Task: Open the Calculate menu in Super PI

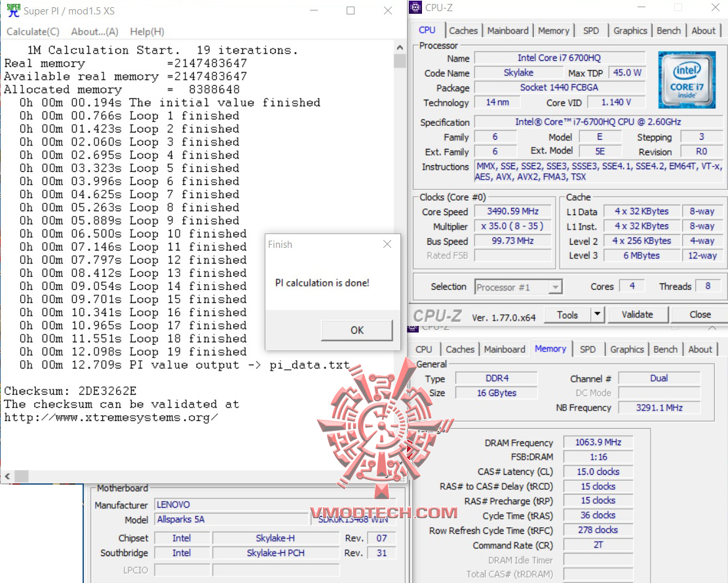Action: [33, 31]
